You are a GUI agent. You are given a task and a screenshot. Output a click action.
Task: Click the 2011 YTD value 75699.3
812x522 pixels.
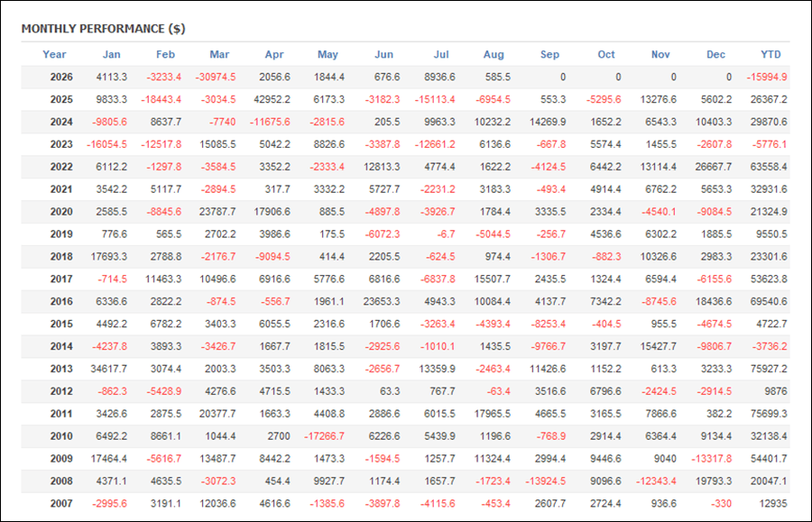pos(769,414)
